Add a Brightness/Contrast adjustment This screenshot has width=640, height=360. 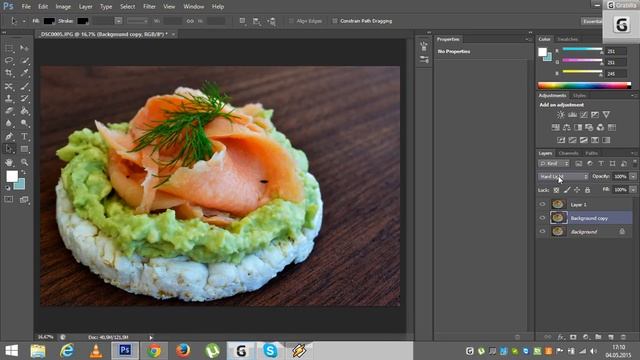click(x=561, y=115)
